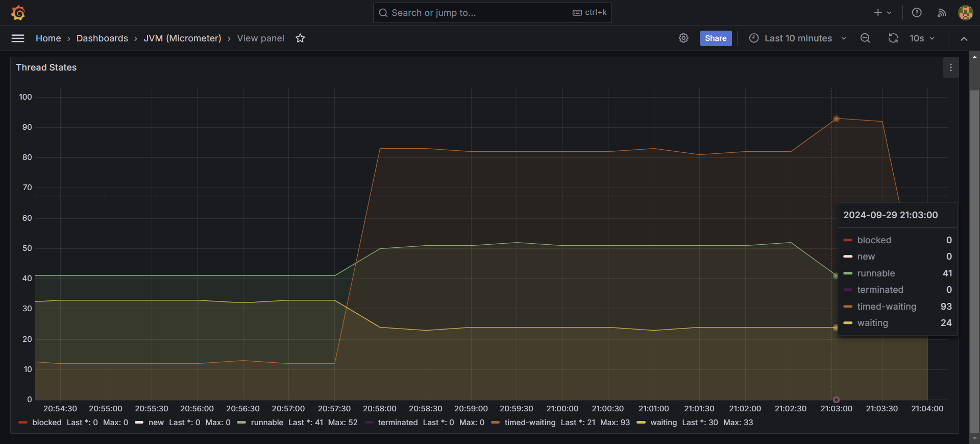
Task: Focus the Search or jump to field
Action: (x=492, y=13)
